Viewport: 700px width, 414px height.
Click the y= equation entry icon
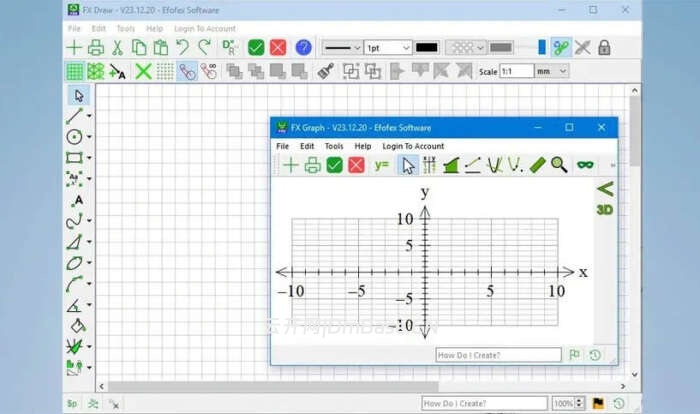(381, 165)
